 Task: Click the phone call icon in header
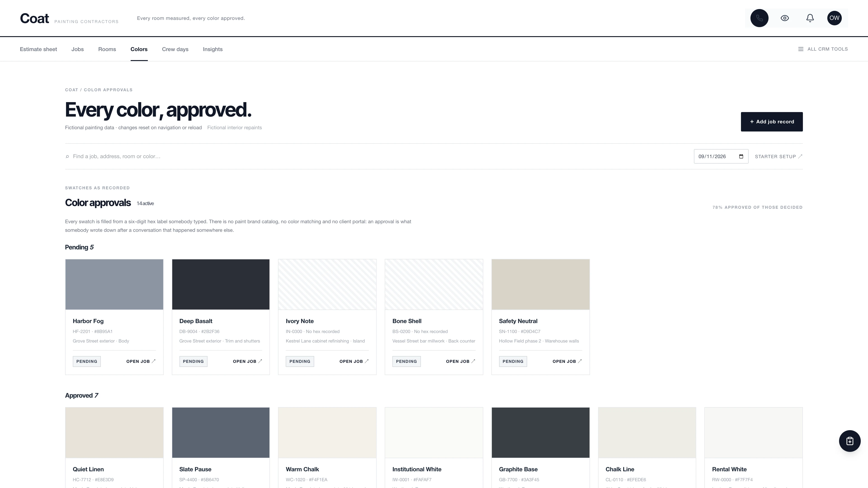[759, 18]
